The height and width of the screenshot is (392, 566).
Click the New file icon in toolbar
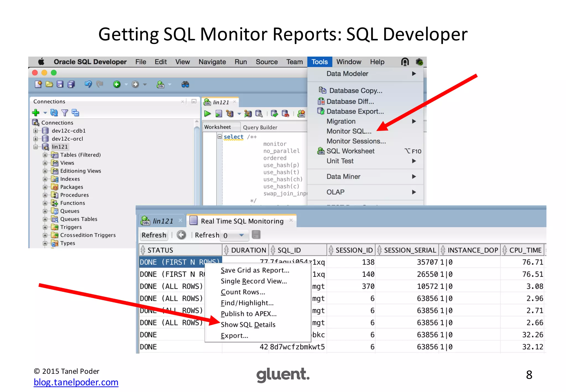pyautogui.click(x=38, y=84)
